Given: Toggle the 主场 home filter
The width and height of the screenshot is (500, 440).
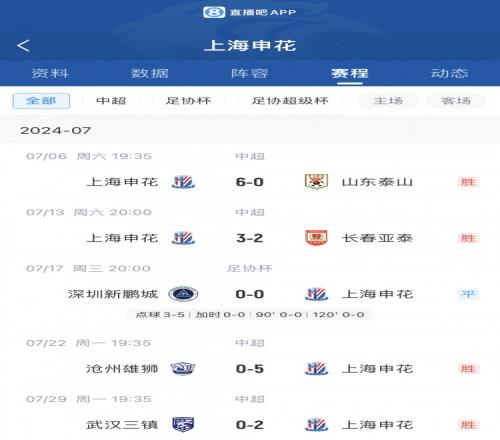Looking at the screenshot, I should point(388,101).
